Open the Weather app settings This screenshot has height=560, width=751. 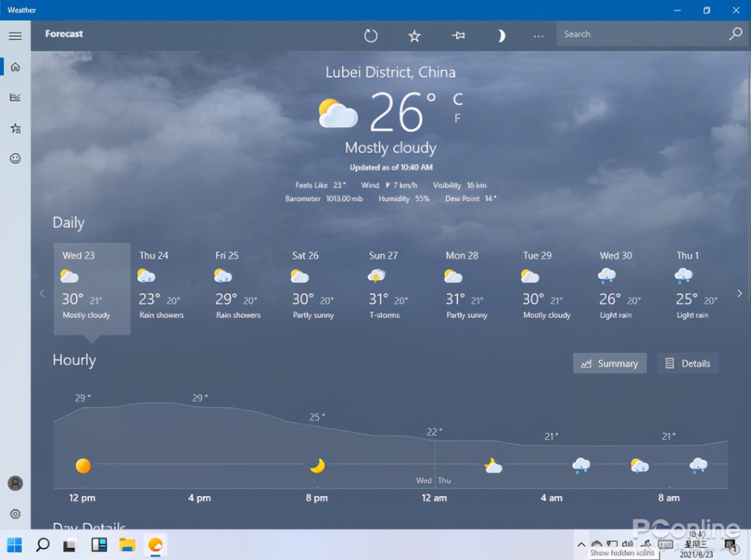pyautogui.click(x=15, y=514)
